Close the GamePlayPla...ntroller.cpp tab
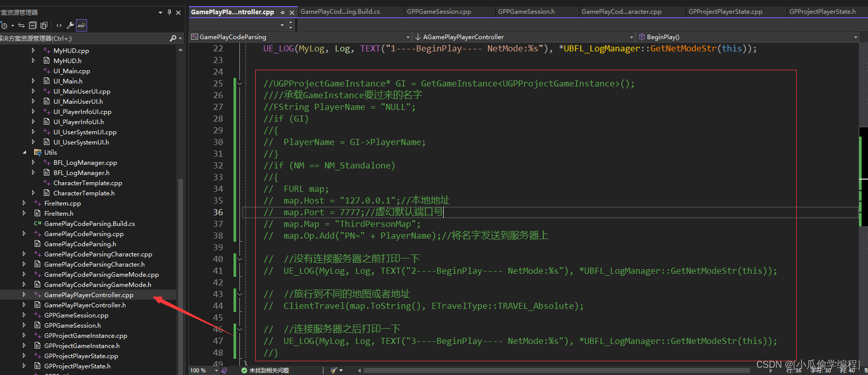 (x=292, y=12)
